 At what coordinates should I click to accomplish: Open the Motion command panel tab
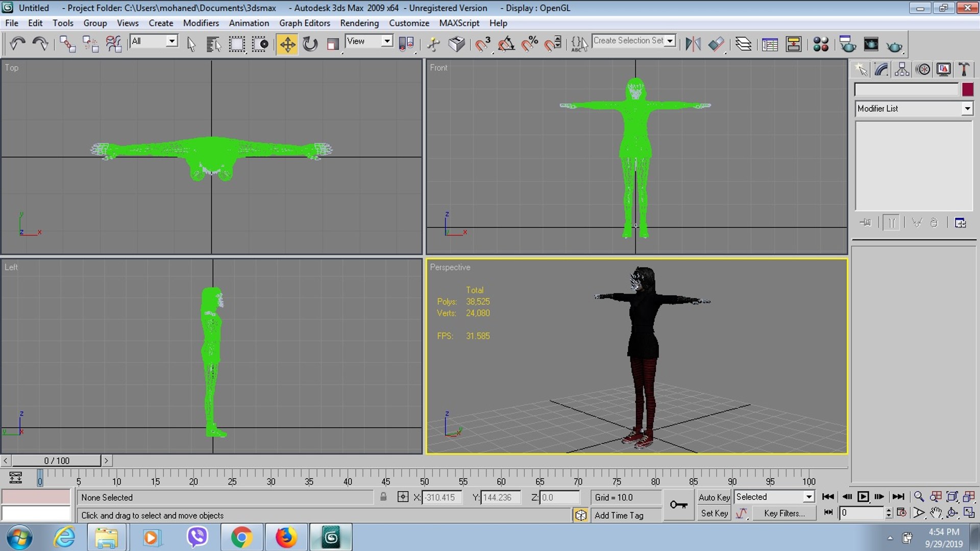(x=923, y=69)
